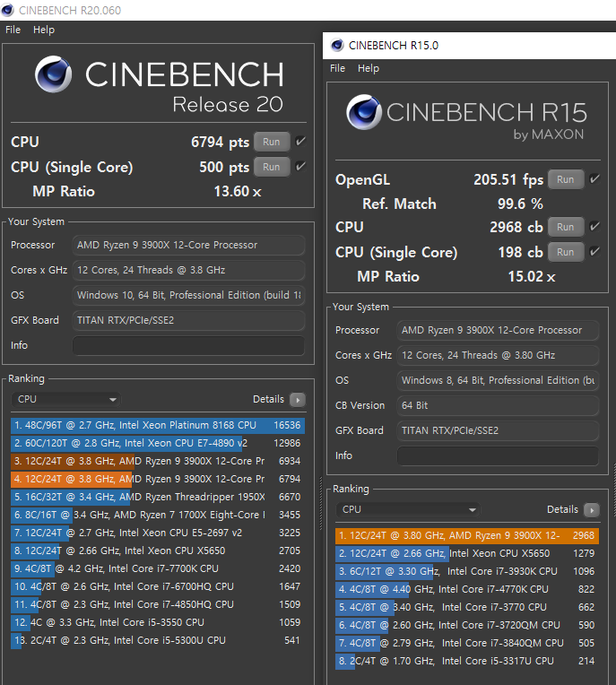Select Core i7-6700HQ ranking row
The image size is (616, 685).
point(158,586)
